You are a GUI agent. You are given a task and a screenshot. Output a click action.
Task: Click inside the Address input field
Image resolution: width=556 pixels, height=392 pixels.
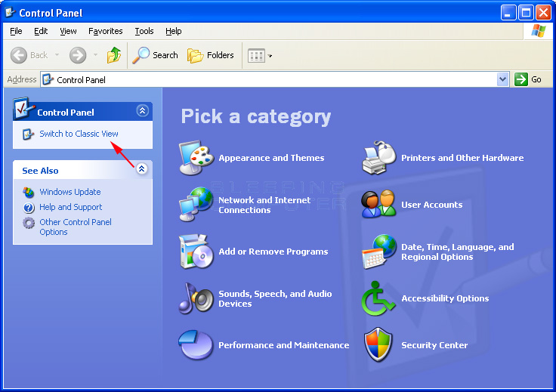[275, 79]
